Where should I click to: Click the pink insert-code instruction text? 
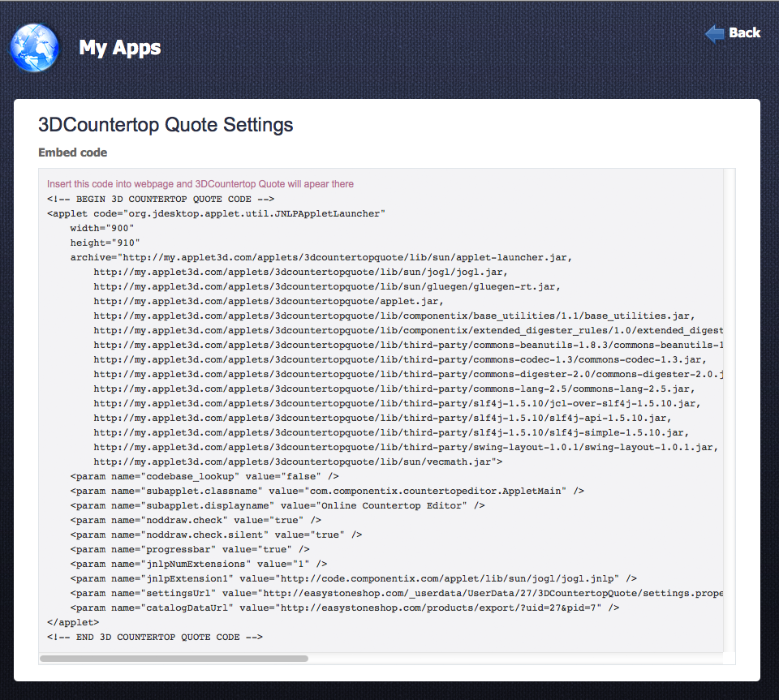click(200, 184)
